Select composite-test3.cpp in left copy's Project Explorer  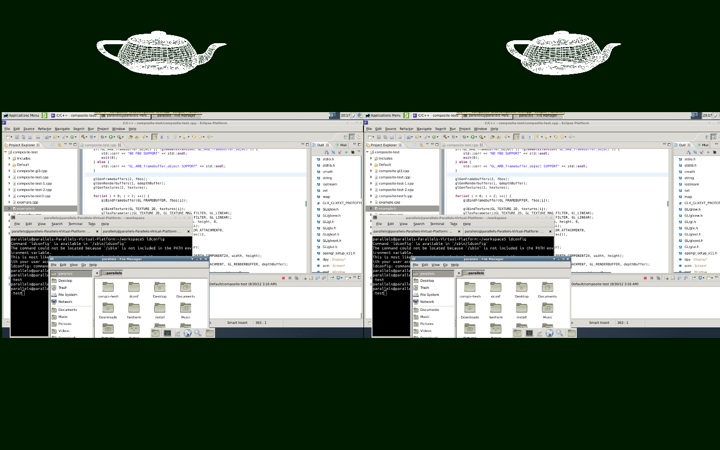click(x=33, y=196)
